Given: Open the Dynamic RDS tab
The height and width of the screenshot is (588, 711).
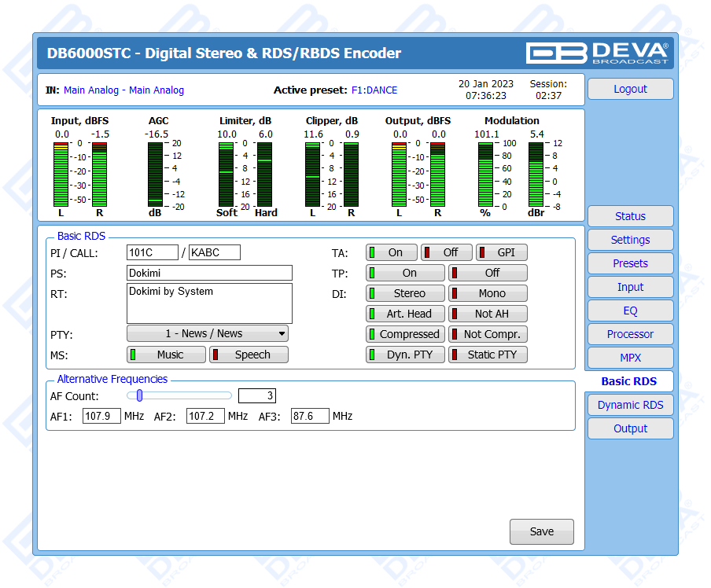Looking at the screenshot, I should coord(630,405).
